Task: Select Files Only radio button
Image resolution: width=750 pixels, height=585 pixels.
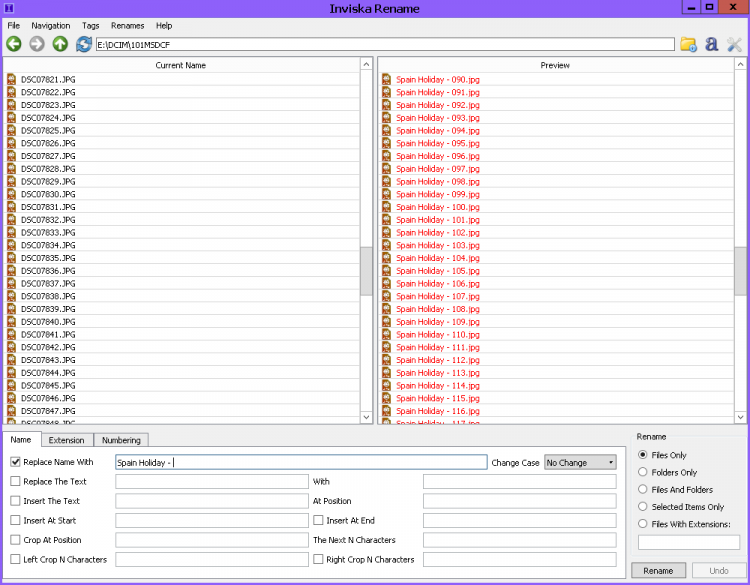Action: 643,455
